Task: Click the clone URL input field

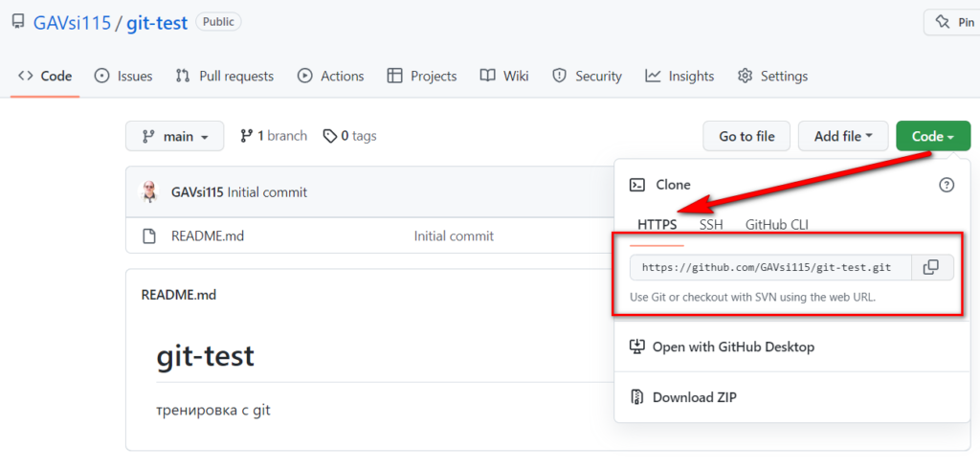Action: [770, 267]
